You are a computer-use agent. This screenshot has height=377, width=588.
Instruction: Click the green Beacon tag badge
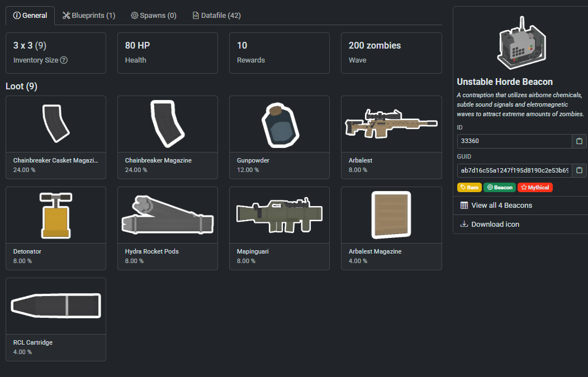tap(499, 188)
